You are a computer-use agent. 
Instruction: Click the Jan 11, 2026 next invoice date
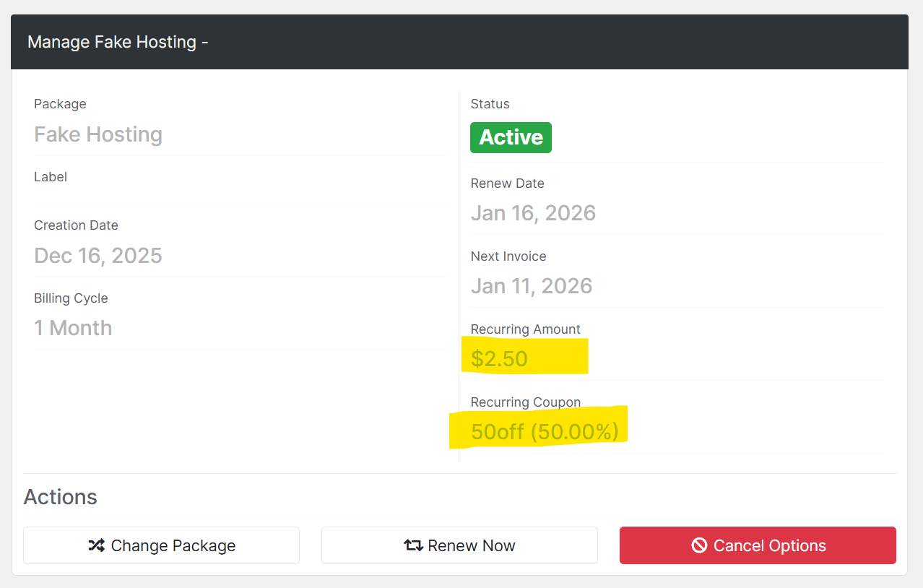532,286
